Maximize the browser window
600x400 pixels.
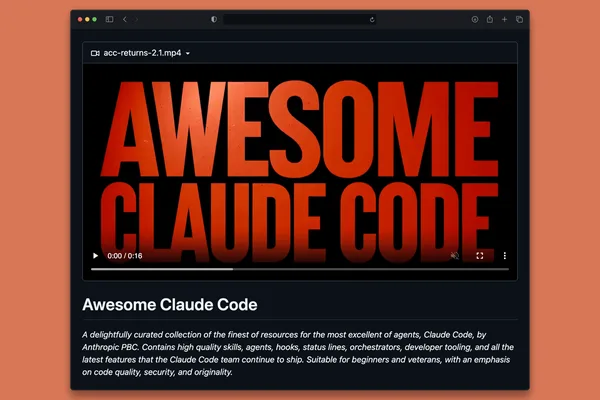pyautogui.click(x=95, y=19)
